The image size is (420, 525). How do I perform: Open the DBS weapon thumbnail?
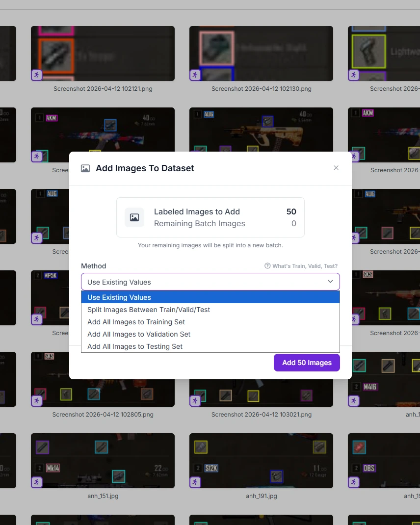(x=384, y=461)
